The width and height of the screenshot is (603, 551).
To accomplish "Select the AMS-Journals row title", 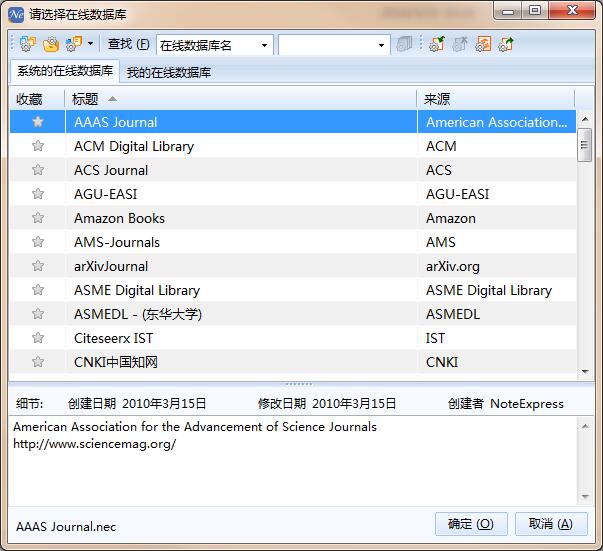I will [117, 242].
